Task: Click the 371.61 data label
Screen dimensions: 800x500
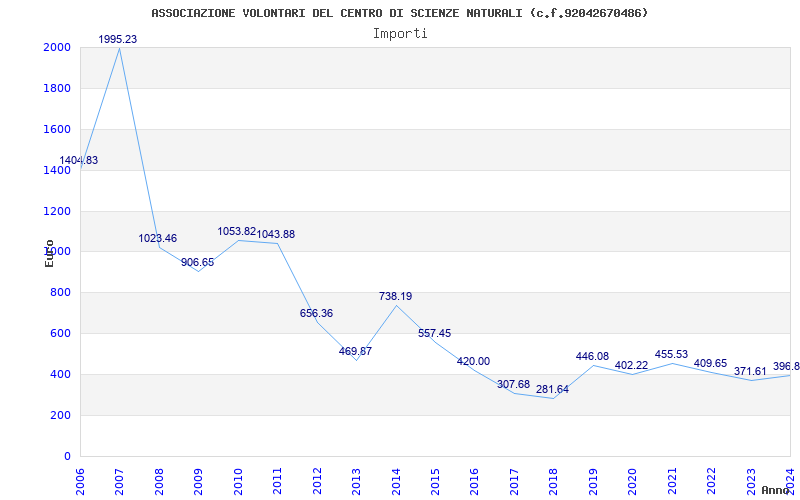Action: tap(751, 371)
